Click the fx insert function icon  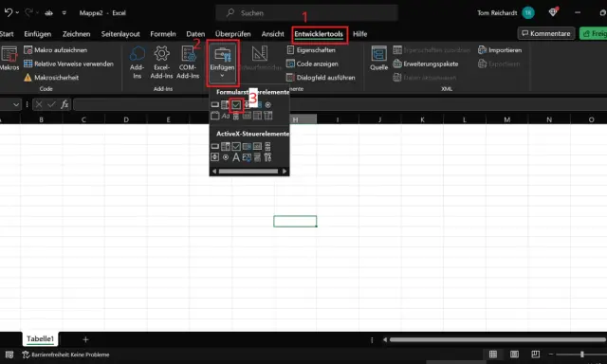[x=64, y=104]
